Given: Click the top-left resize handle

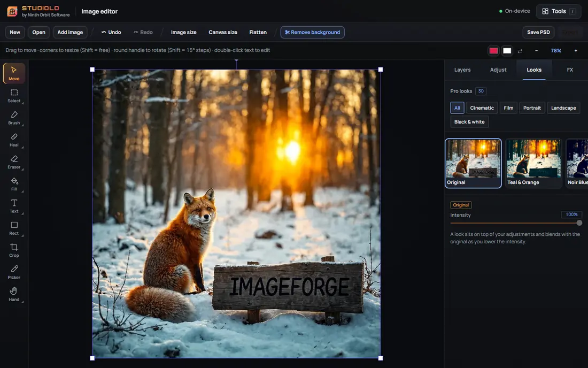Looking at the screenshot, I should pos(92,70).
